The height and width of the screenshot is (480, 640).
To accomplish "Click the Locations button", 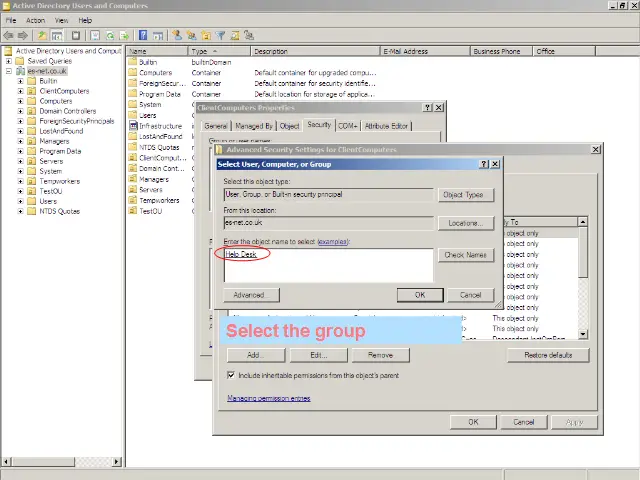I will click(466, 223).
